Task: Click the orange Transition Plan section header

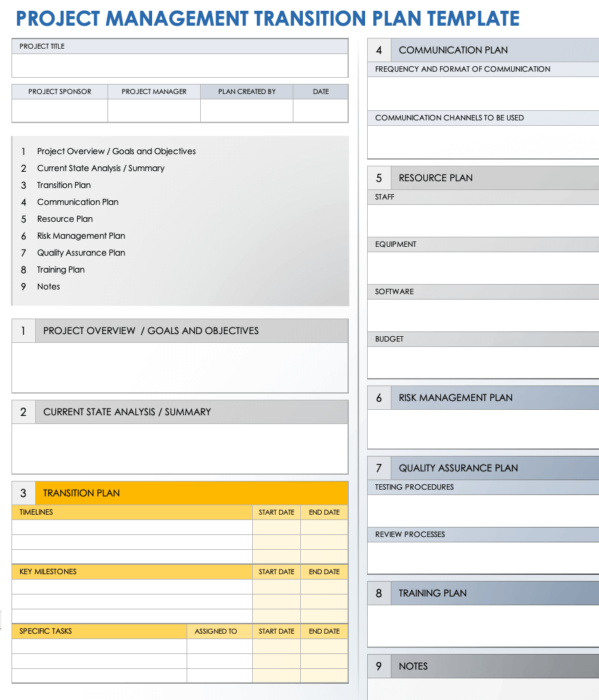Action: click(180, 493)
